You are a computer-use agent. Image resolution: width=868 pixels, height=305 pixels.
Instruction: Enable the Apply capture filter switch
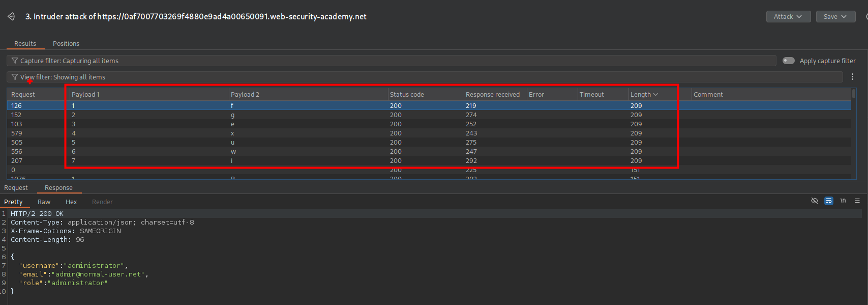pos(789,61)
